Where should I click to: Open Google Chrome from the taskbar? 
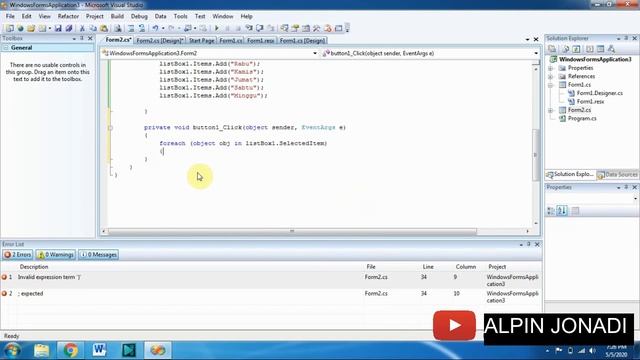point(71,350)
